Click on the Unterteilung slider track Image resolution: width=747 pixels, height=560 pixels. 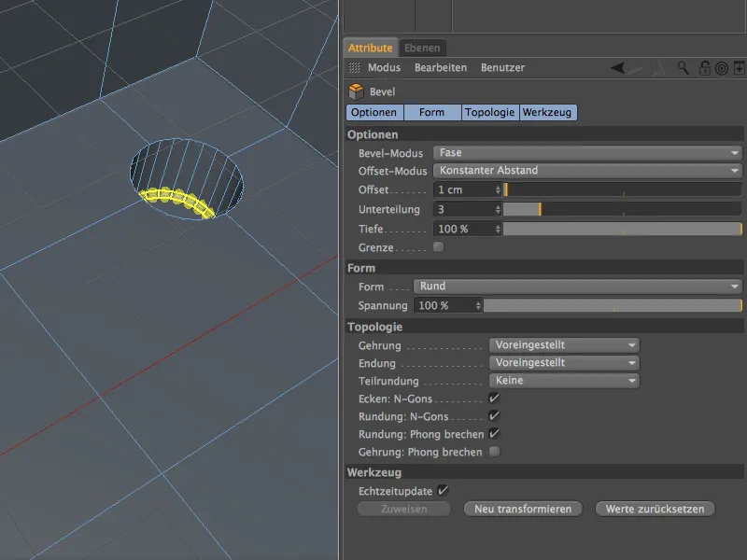point(621,210)
